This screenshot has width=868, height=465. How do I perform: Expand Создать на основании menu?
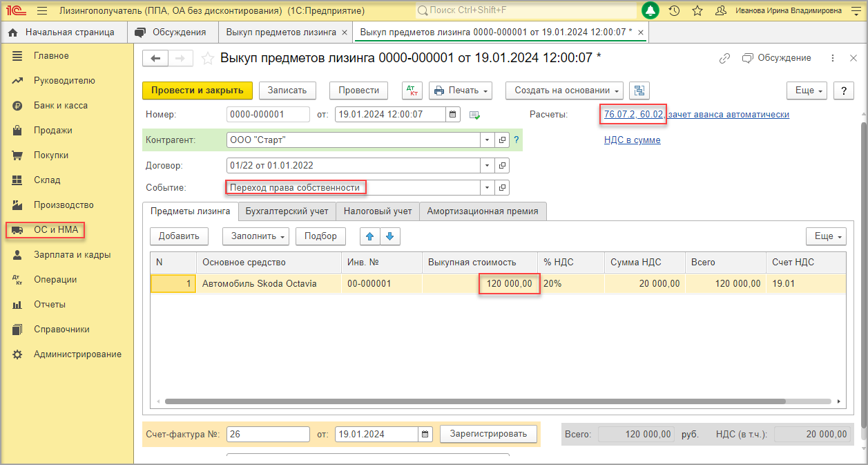click(564, 91)
